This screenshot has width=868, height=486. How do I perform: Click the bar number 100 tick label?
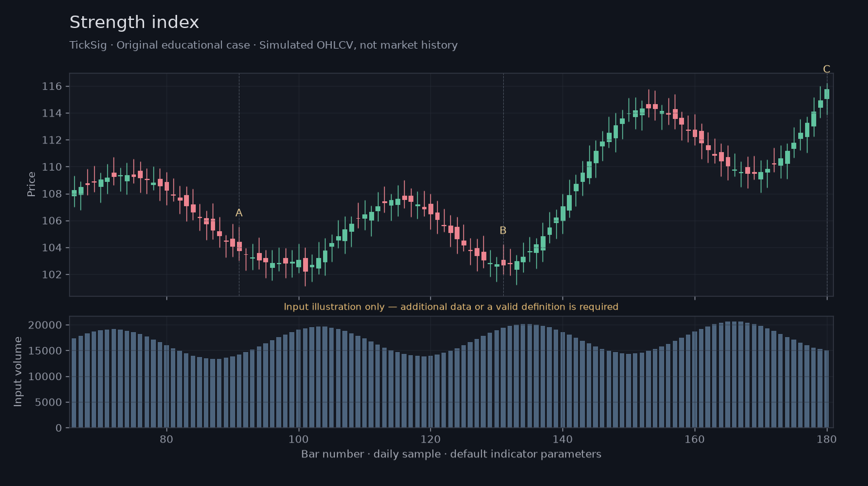tap(299, 438)
